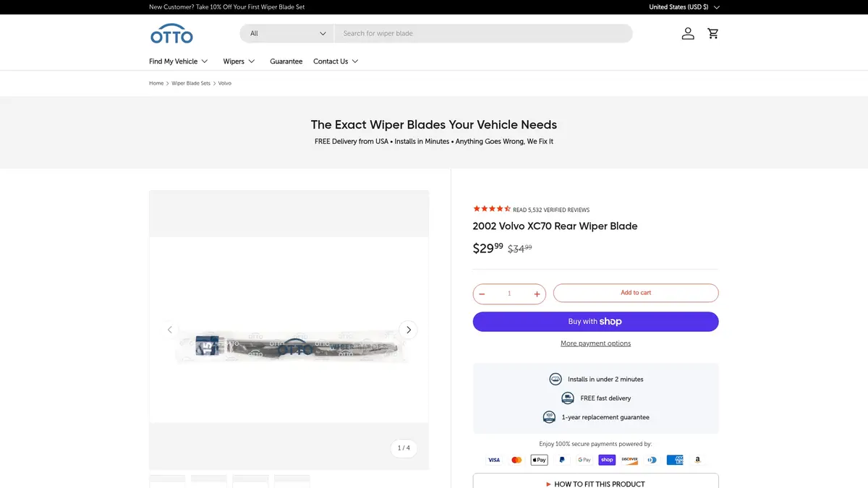Expand Find My Vehicle menu
The height and width of the screenshot is (488, 868).
coord(179,61)
